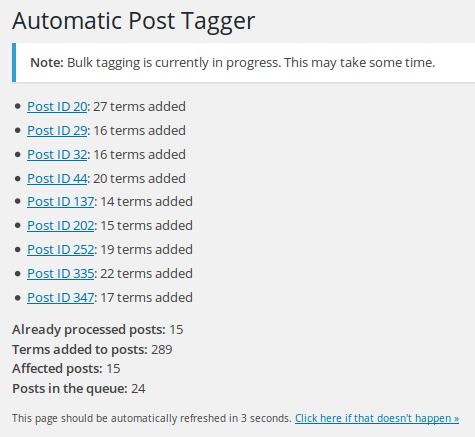Click the Automatic Post Tagger heading
This screenshot has width=475, height=437.
(x=134, y=21)
